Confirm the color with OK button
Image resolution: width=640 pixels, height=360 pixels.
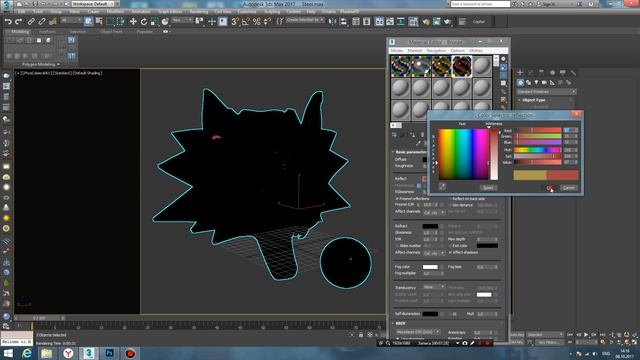tap(551, 188)
